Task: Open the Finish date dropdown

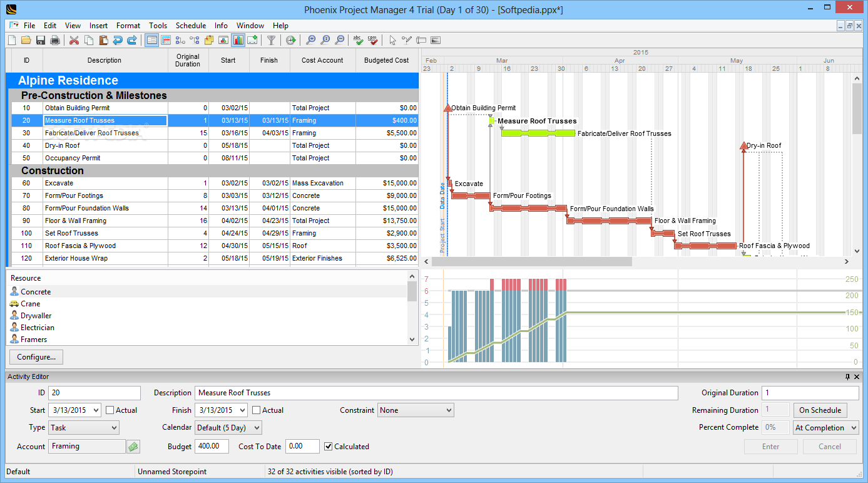Action: (x=242, y=410)
